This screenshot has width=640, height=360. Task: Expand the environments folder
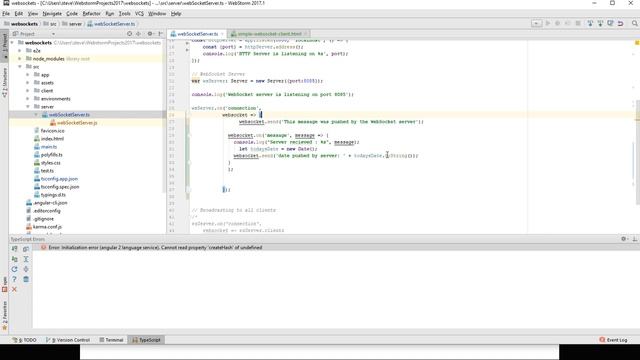(28, 99)
